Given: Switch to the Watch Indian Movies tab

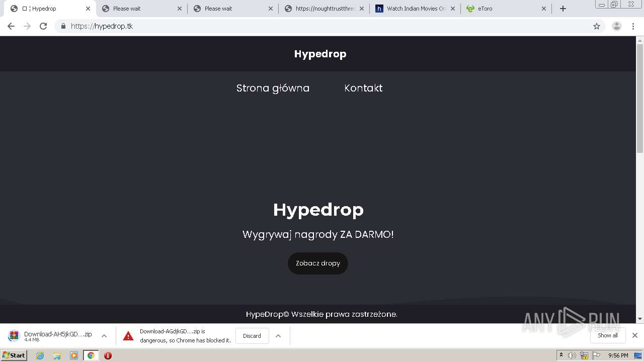Looking at the screenshot, I should (415, 9).
